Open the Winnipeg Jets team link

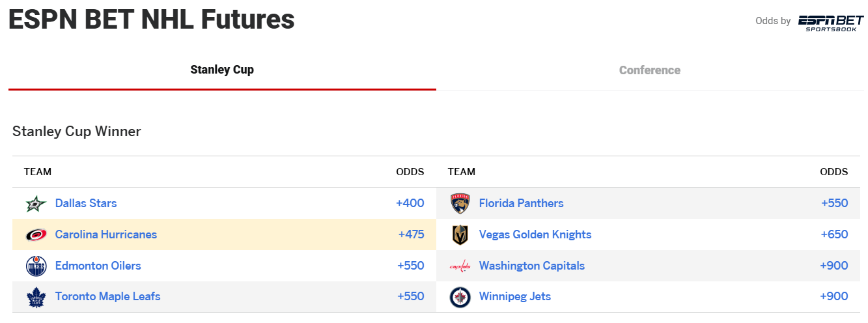515,296
